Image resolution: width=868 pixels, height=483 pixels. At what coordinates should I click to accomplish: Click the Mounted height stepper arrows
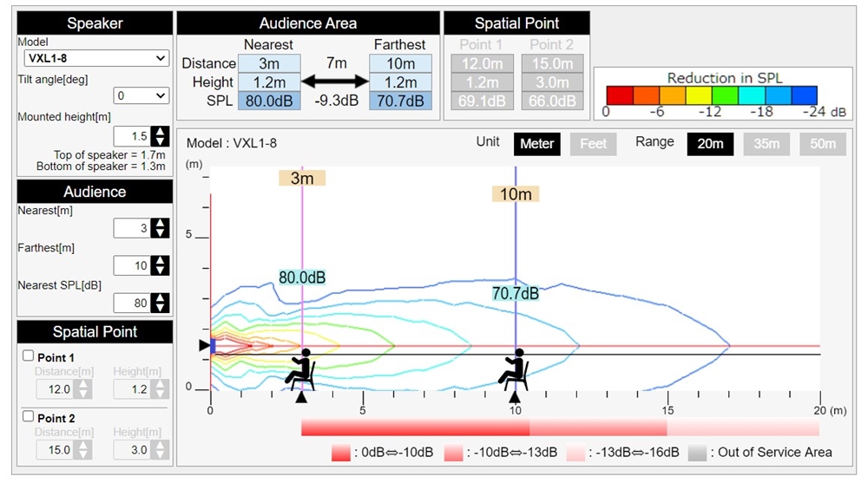(160, 136)
